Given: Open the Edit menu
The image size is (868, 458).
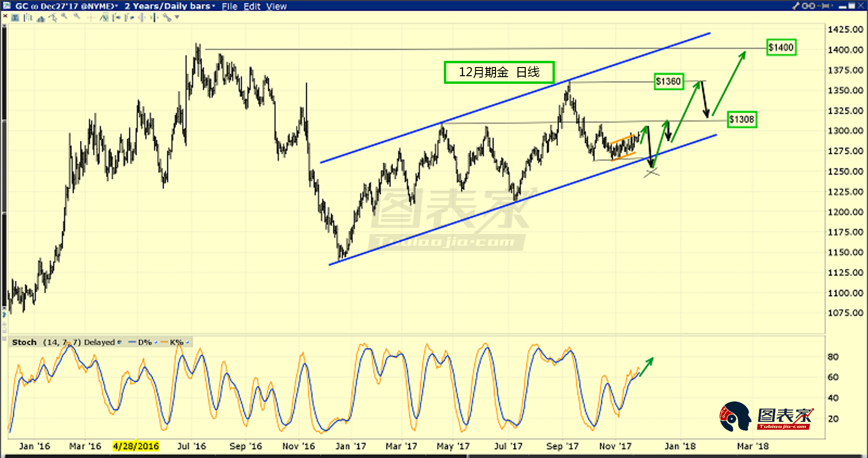Looking at the screenshot, I should coord(252,6).
